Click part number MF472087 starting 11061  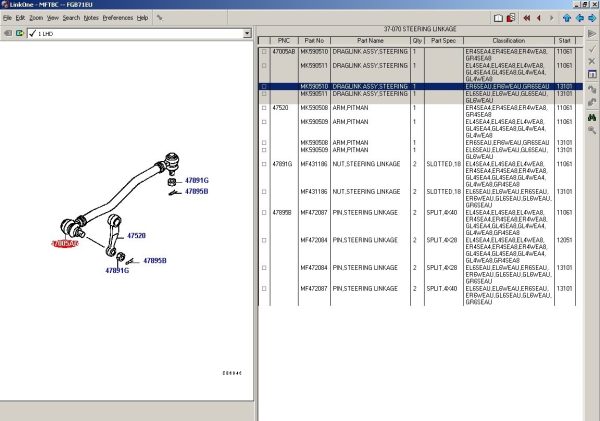(314, 213)
